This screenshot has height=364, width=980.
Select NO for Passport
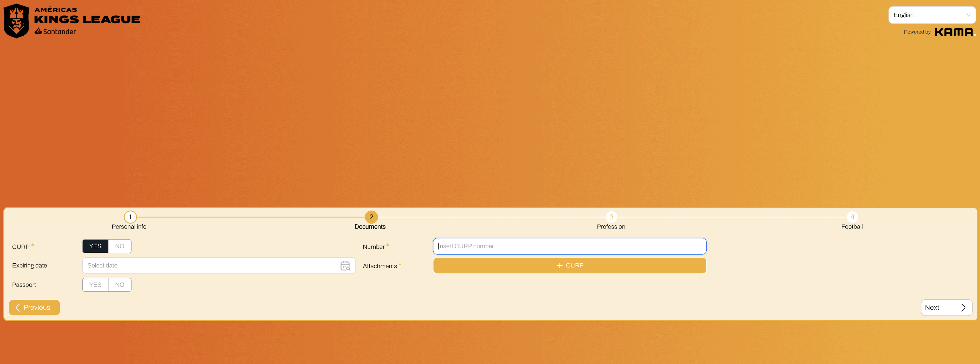pyautogui.click(x=120, y=284)
